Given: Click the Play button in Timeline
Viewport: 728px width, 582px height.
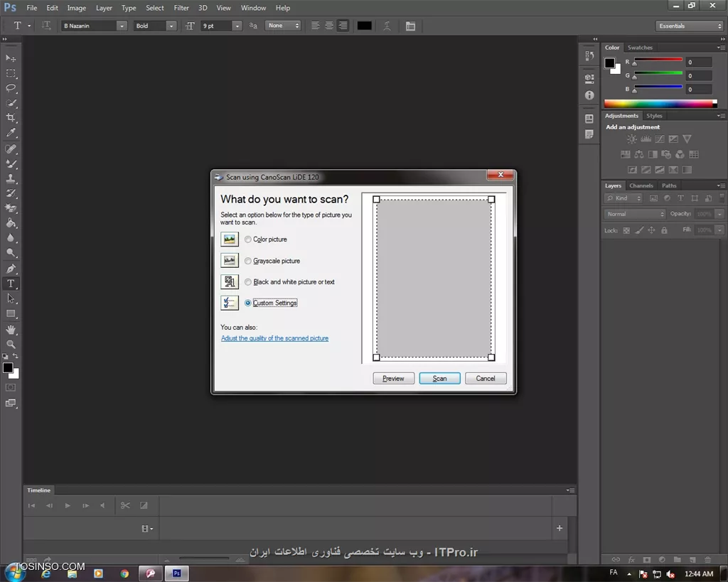Looking at the screenshot, I should point(68,505).
